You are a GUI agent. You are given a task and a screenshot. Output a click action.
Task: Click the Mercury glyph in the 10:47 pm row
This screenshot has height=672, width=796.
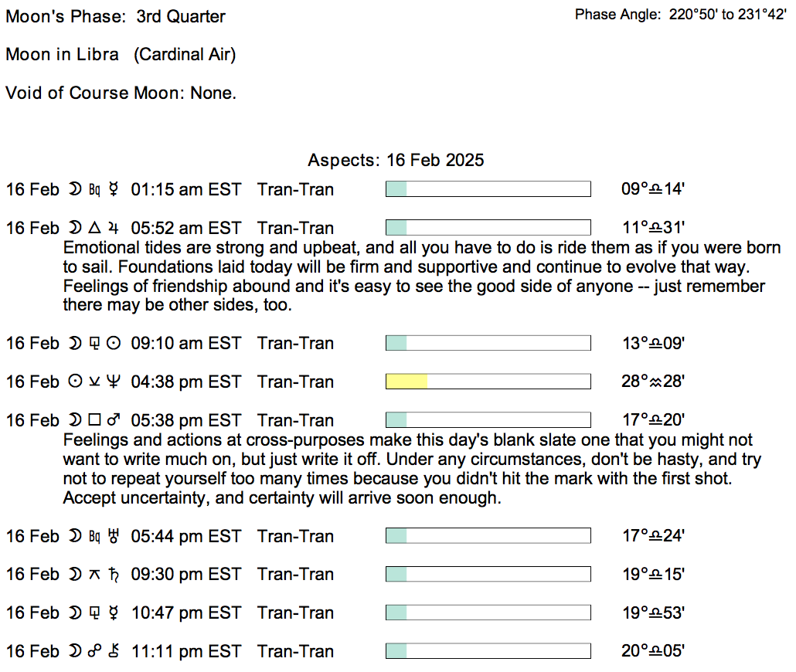pyautogui.click(x=114, y=613)
